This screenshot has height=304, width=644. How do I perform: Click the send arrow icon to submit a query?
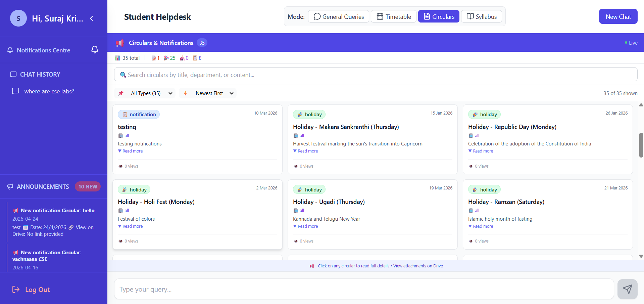(627, 289)
